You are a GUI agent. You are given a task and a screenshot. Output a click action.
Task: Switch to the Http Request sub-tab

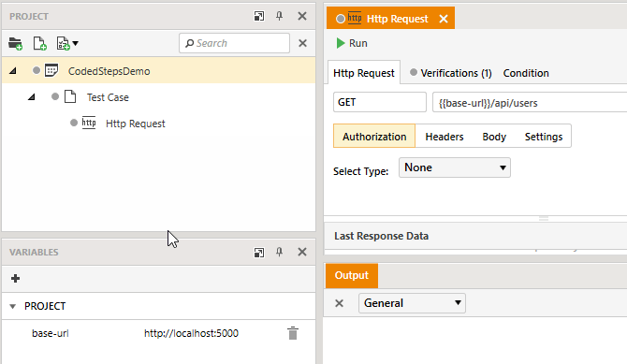tap(364, 73)
